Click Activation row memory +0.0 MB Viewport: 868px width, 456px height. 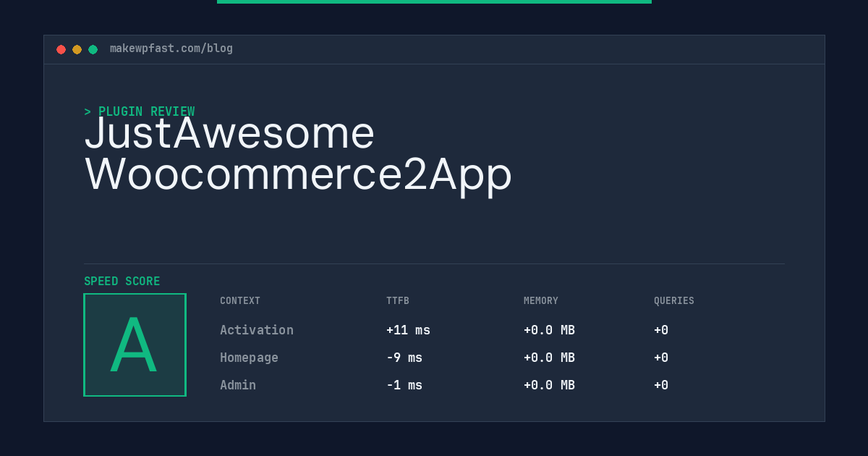[x=549, y=330]
